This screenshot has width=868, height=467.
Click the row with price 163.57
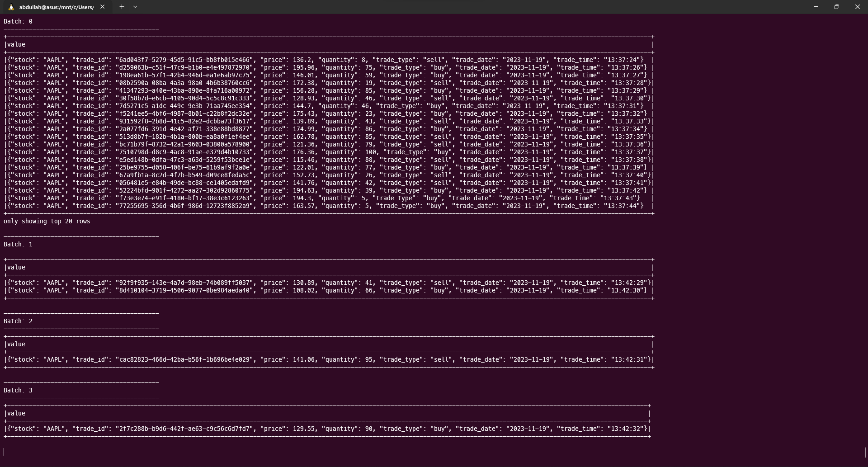click(x=329, y=206)
